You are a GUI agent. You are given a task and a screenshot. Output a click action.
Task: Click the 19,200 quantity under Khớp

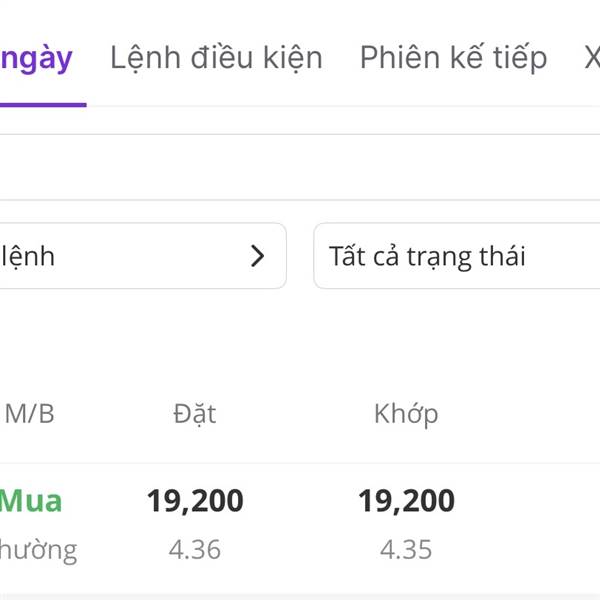tap(406, 501)
